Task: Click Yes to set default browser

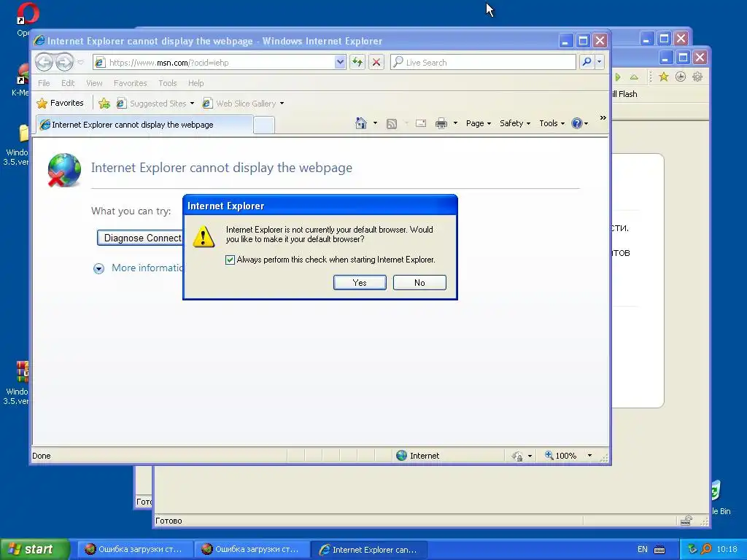Action: 360,282
